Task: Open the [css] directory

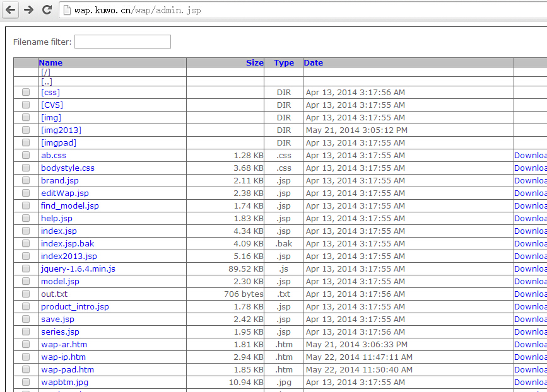Action: (50, 93)
